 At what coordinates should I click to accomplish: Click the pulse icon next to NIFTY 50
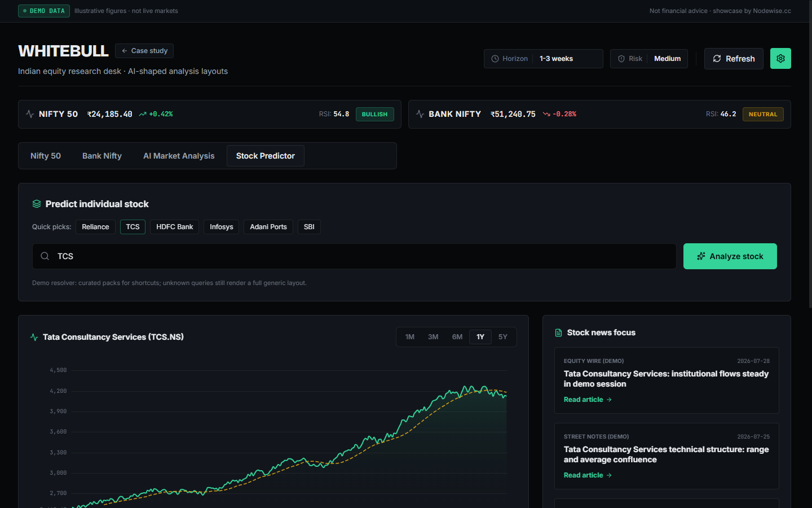click(x=30, y=114)
